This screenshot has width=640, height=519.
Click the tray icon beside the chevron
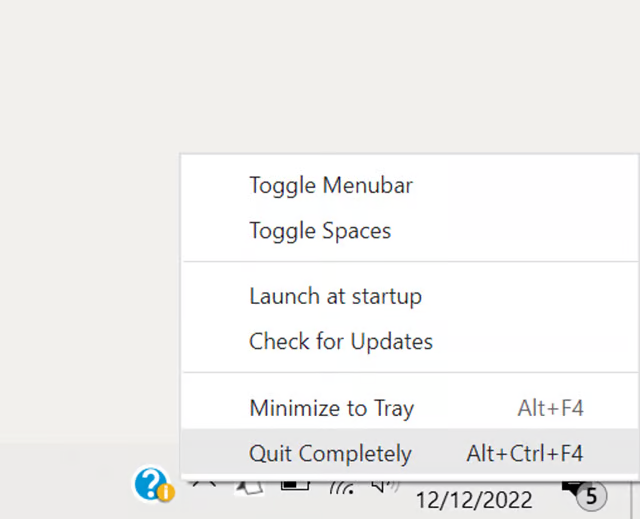point(247,486)
